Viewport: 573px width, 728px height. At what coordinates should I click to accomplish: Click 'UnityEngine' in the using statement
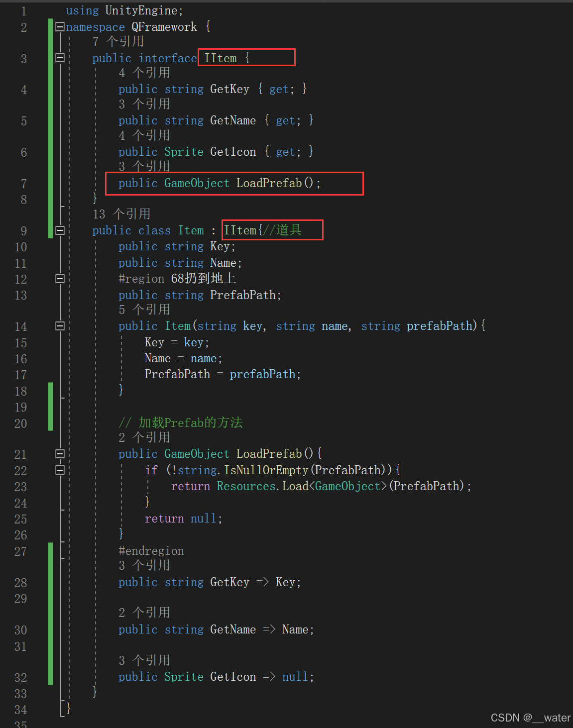coord(141,10)
